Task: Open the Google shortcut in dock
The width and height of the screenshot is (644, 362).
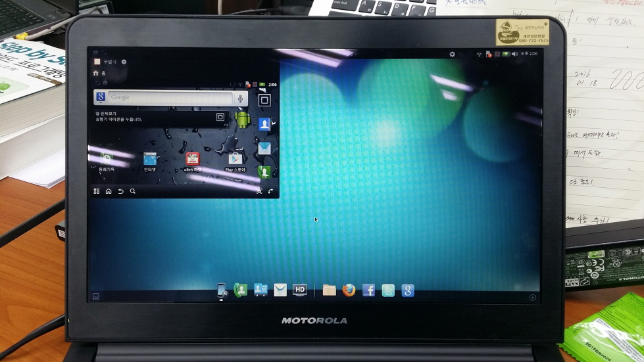Action: tap(408, 290)
